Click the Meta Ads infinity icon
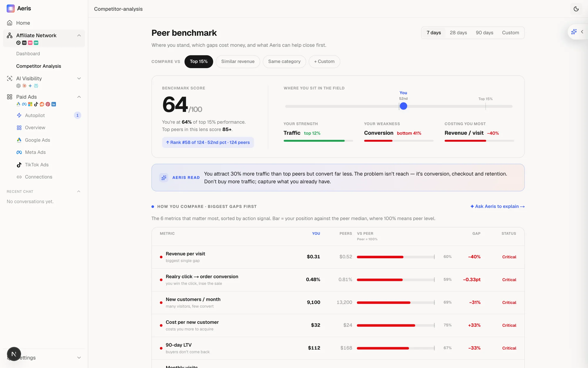The height and width of the screenshot is (368, 588). click(19, 152)
